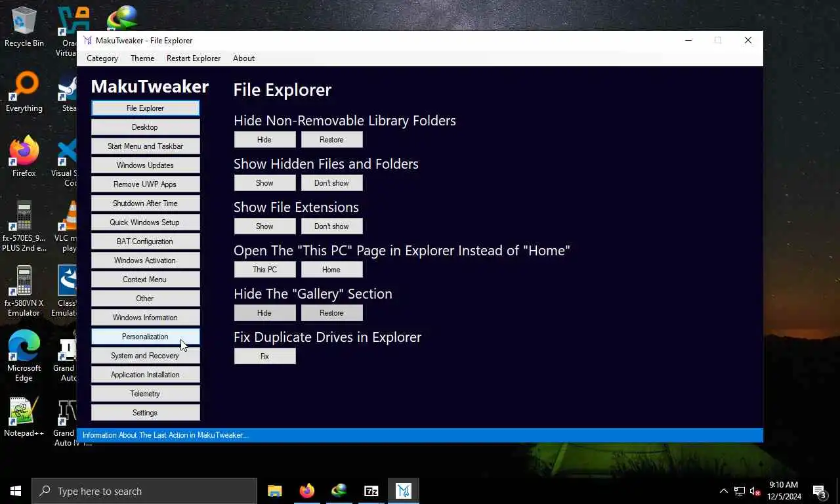The image size is (840, 504).
Task: Launch Microsoft Edge from the desktop
Action: 24,356
